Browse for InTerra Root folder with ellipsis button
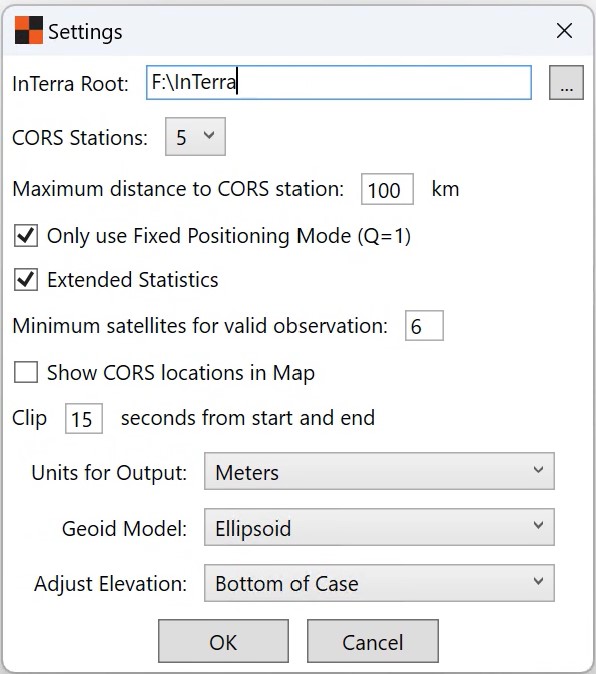 pos(566,83)
